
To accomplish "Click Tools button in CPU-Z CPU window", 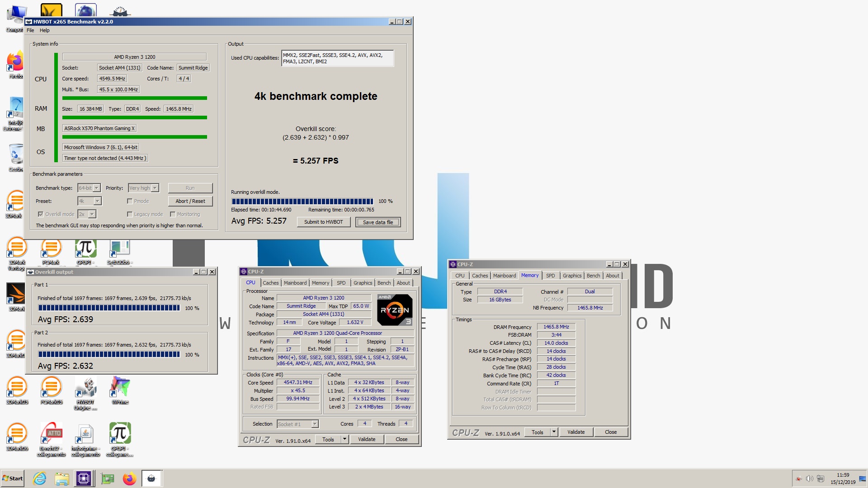I will click(x=328, y=439).
